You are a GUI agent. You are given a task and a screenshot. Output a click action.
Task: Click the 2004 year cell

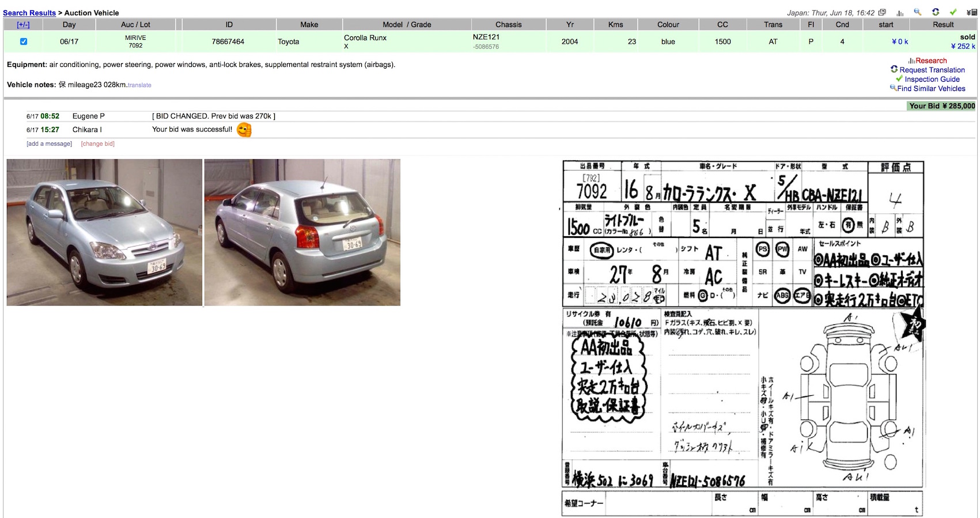point(570,41)
